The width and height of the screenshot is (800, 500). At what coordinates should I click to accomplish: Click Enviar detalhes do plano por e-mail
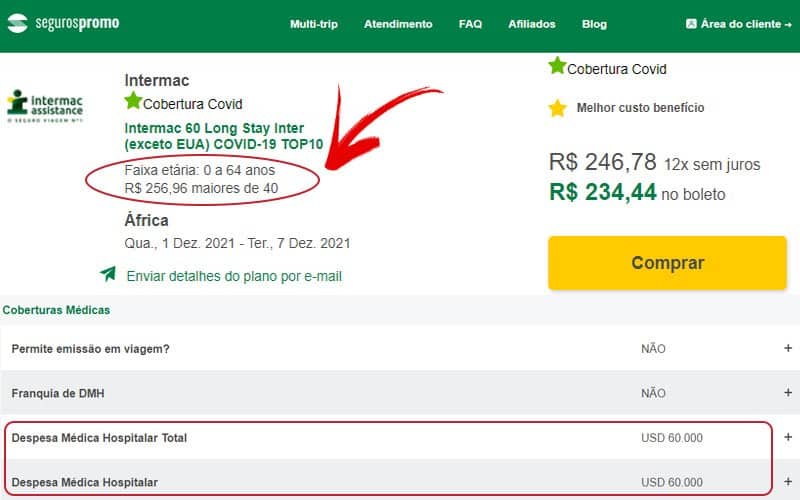(x=234, y=277)
